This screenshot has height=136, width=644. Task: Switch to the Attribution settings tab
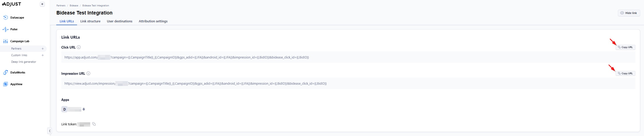(153, 21)
